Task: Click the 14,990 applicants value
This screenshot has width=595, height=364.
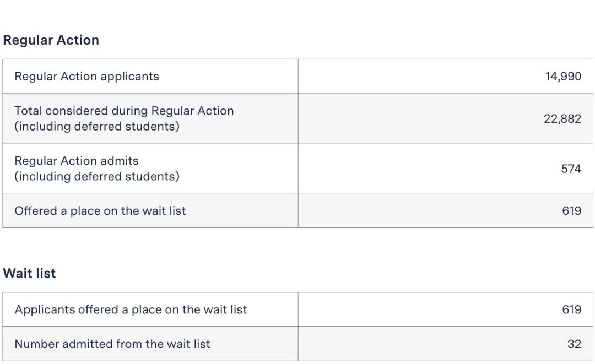Action: coord(563,77)
